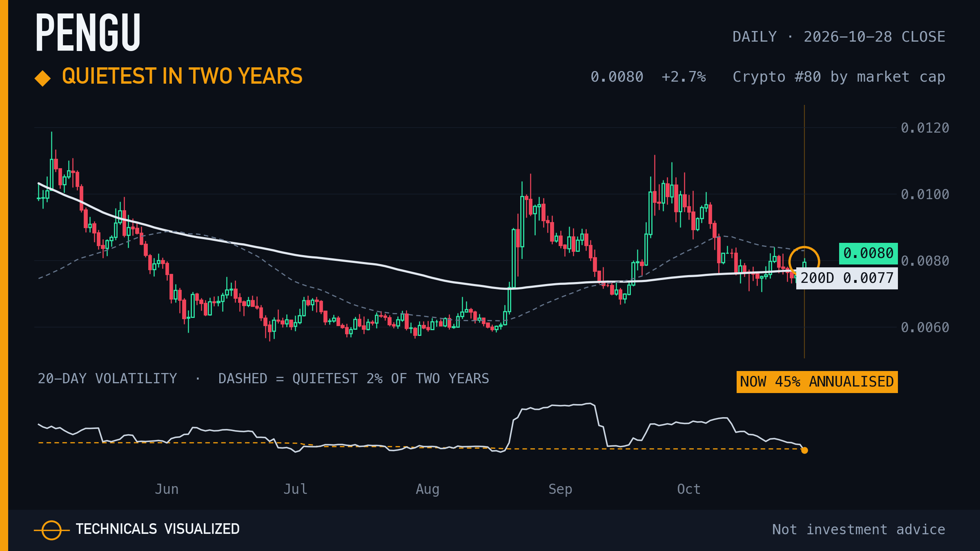Click the Sep month axis label
This screenshot has width=980, height=551.
click(560, 489)
